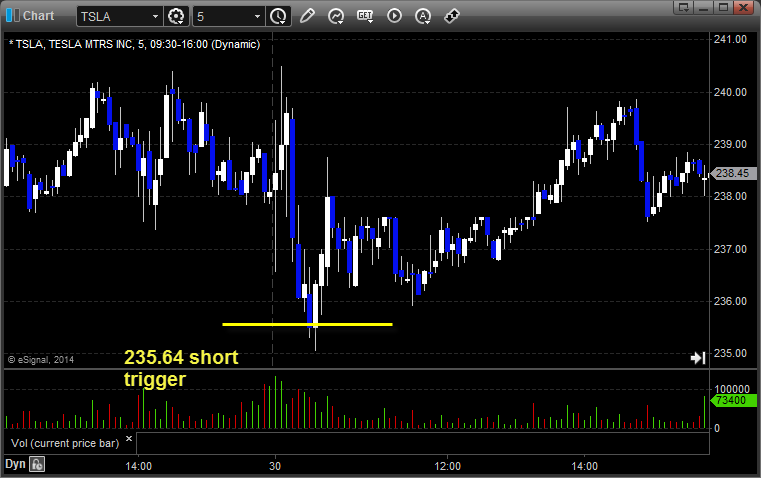Screen dimensions: 761x478
Task: Click the bar replay play icon
Action: 394,16
